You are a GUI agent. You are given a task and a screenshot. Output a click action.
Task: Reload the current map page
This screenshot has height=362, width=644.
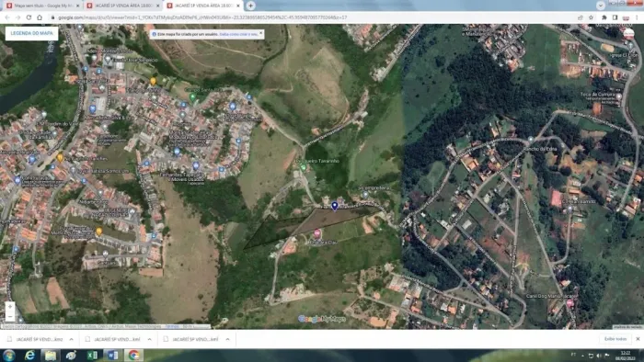point(29,17)
